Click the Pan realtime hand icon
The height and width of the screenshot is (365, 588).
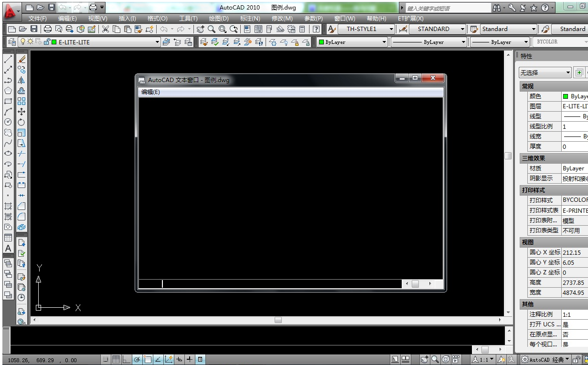[x=201, y=29]
